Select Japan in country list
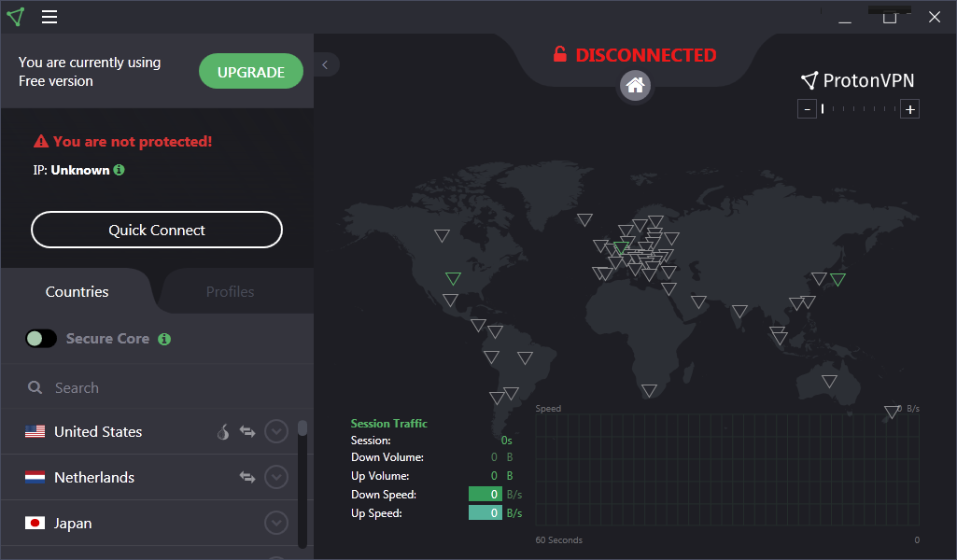This screenshot has width=957, height=560. 149,523
